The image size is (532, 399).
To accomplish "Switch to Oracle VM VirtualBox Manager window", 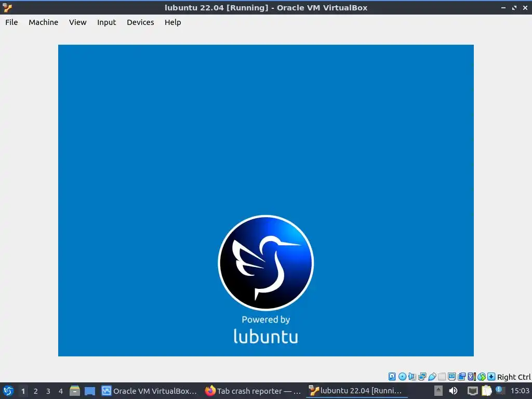I will [149, 391].
